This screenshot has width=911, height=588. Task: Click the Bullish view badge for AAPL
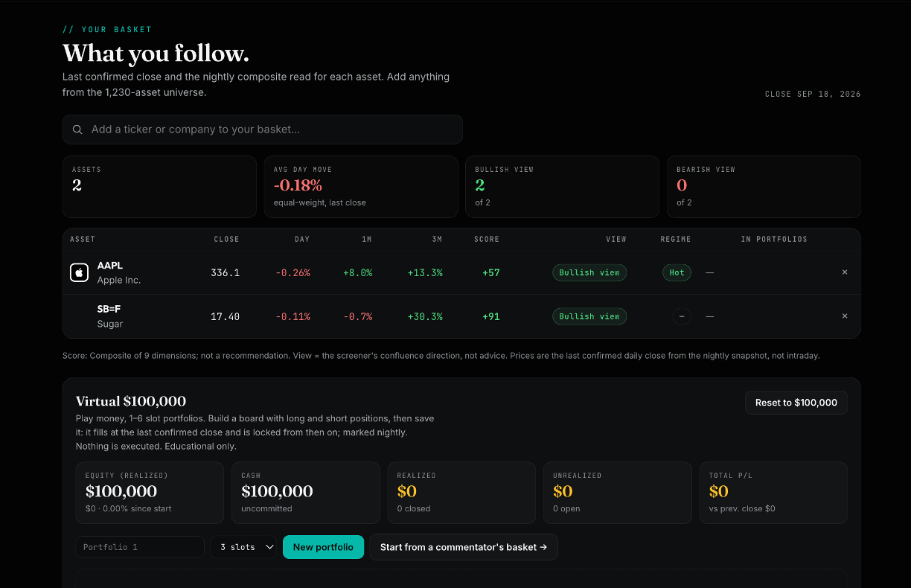point(589,272)
